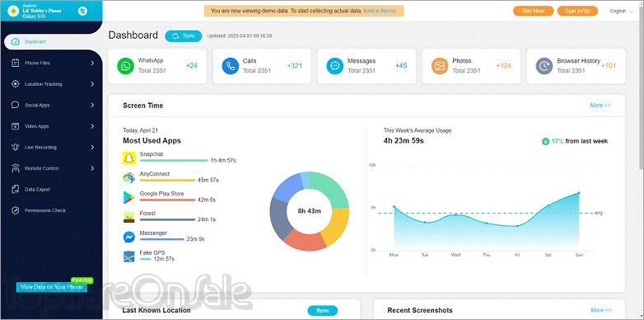
Task: Expand the Remote Control chevron
Action: coord(92,168)
